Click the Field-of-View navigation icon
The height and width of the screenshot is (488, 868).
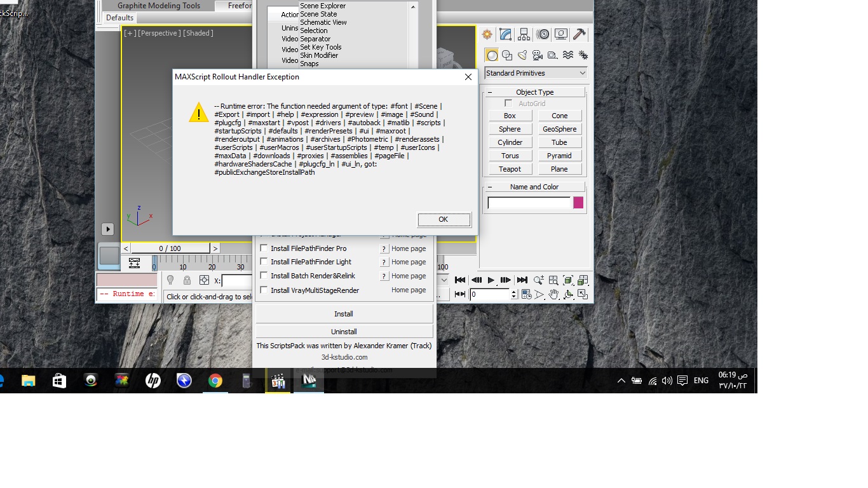click(539, 294)
